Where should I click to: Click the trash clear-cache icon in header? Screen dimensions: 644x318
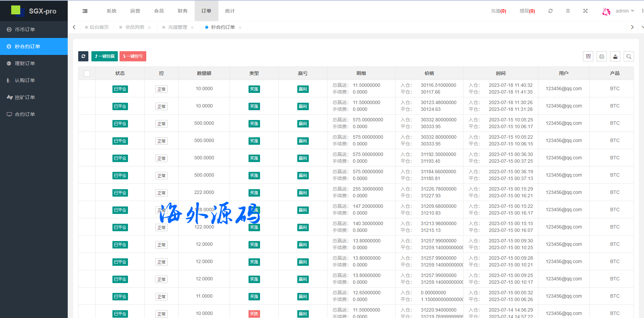pyautogui.click(x=568, y=11)
